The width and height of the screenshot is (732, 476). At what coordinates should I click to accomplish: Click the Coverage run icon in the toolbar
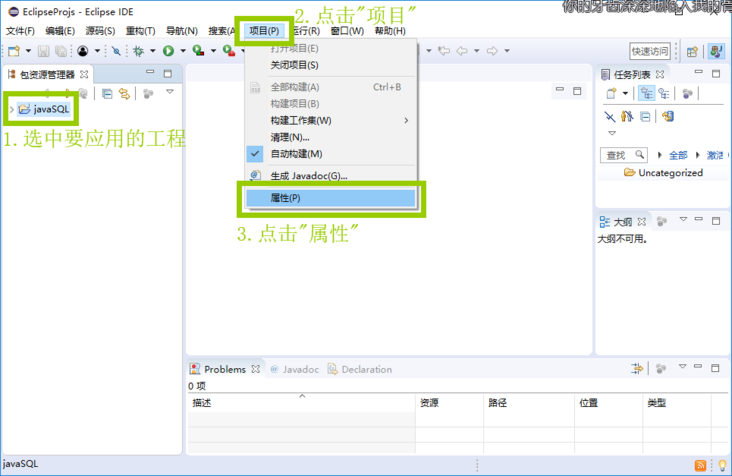198,51
